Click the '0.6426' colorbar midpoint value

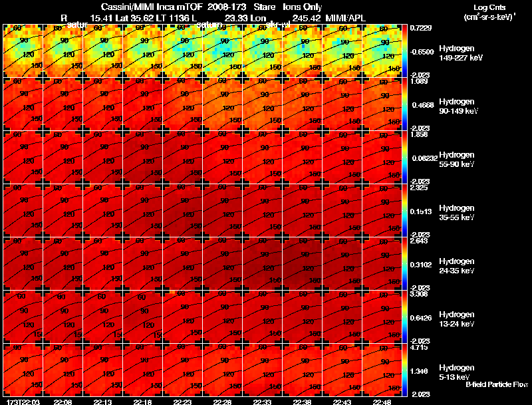point(421,318)
